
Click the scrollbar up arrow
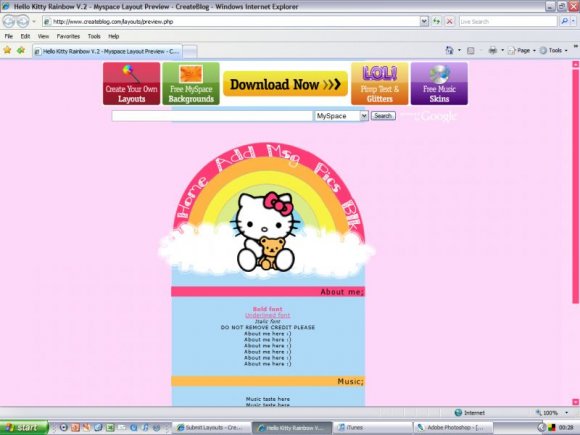(575, 64)
